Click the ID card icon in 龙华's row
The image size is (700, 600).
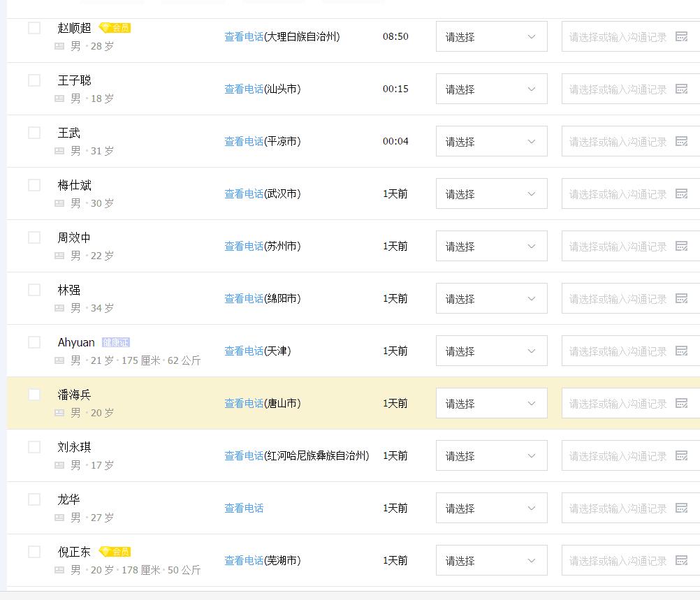click(x=59, y=518)
